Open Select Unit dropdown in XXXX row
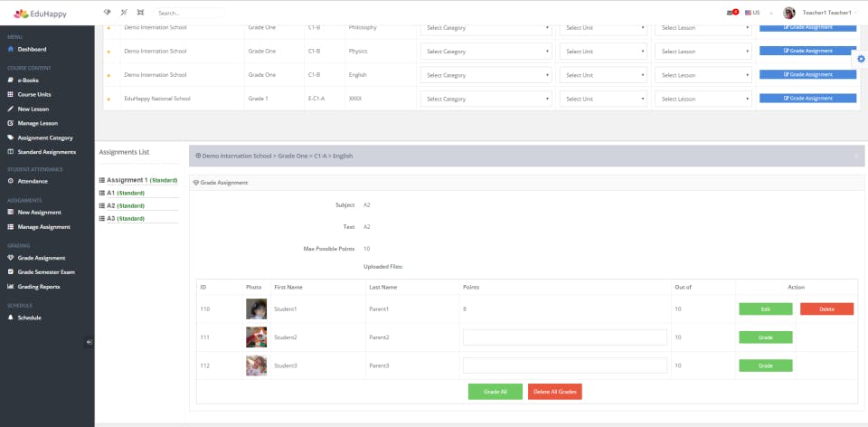Screen dimensions: 868x427 [x=603, y=100]
